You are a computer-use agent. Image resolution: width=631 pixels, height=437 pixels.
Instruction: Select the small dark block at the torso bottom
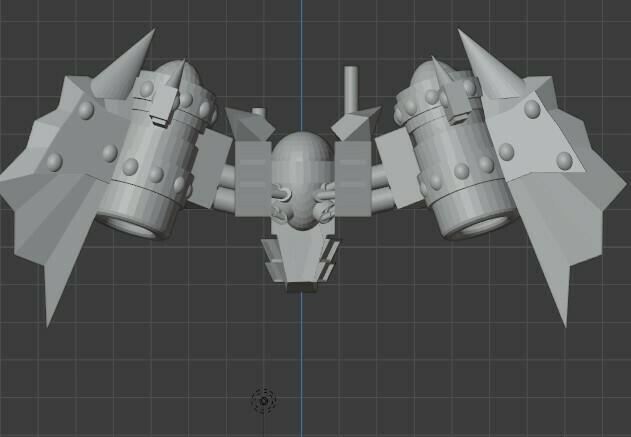(302, 287)
